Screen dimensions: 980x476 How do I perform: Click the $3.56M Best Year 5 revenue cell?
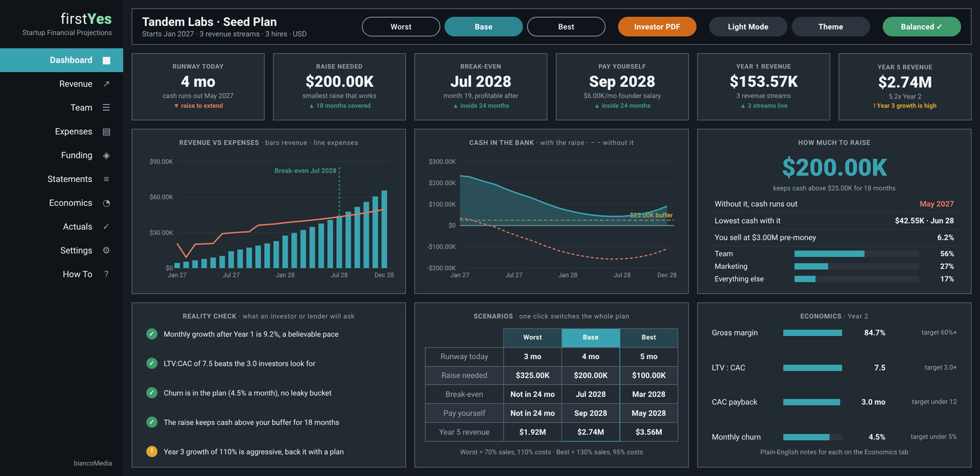coord(649,432)
